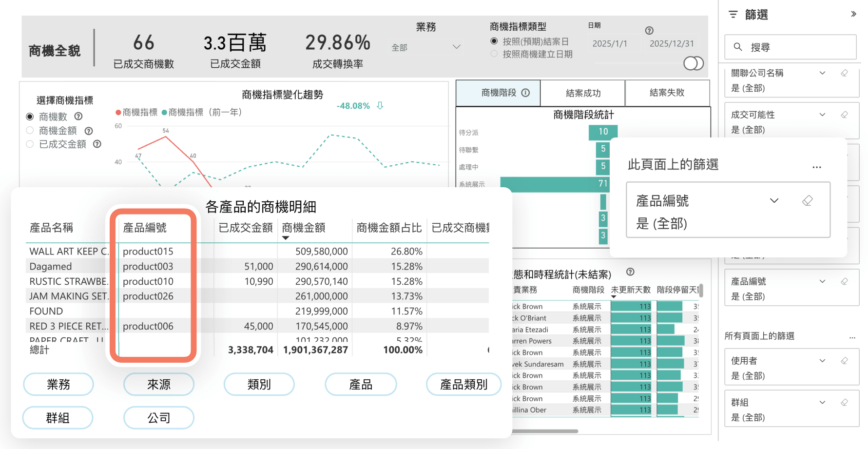Open the 業務 dropdown showing 全部

[425, 47]
